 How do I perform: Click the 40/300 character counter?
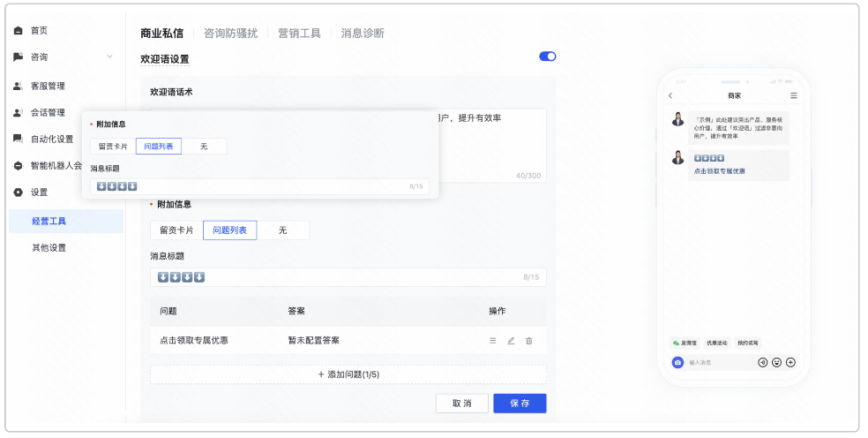[528, 176]
